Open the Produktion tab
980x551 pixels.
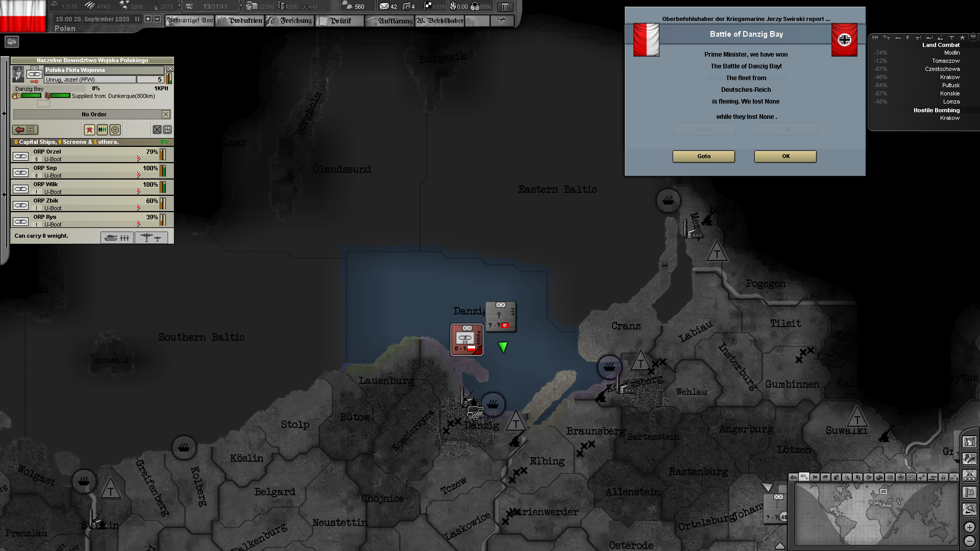(x=240, y=21)
